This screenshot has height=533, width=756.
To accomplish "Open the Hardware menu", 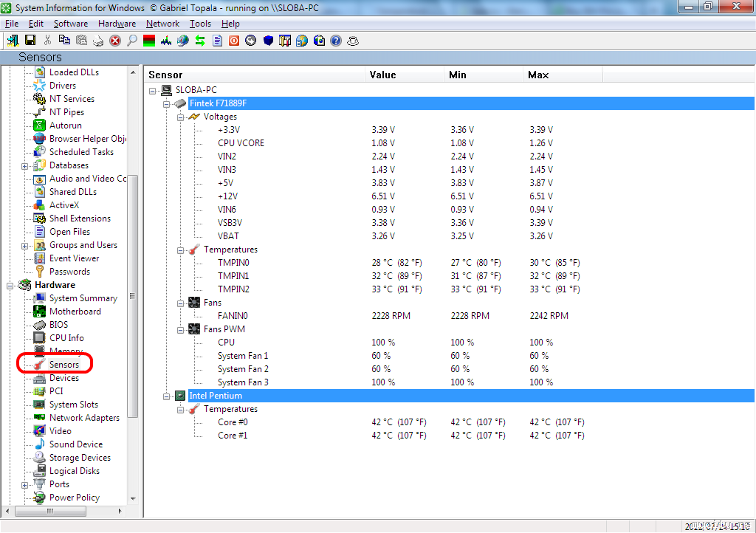I will point(117,24).
